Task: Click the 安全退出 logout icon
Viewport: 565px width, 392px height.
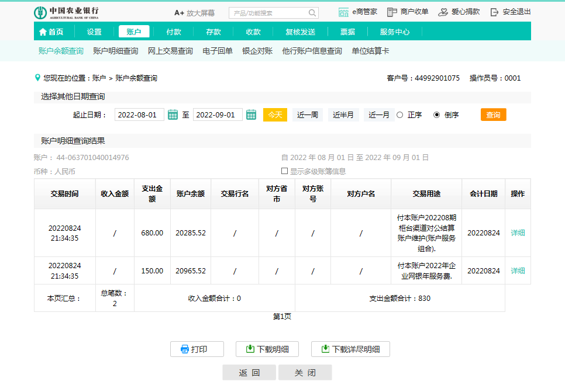Action: coord(494,12)
